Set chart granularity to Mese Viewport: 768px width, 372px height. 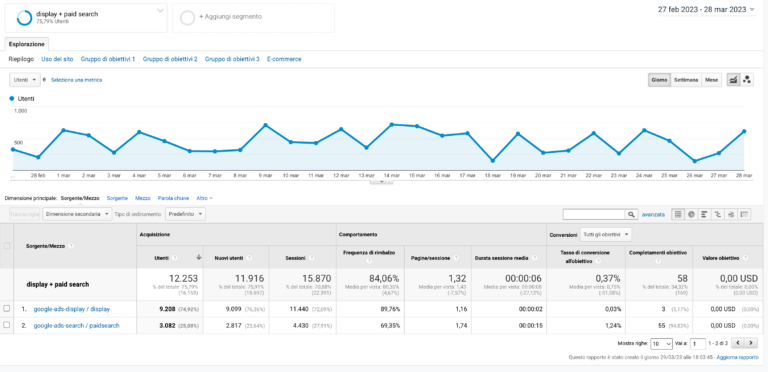coord(711,80)
